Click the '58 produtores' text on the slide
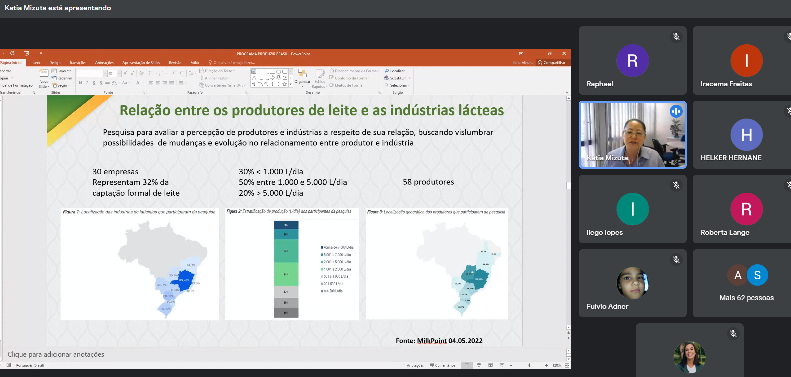This screenshot has height=377, width=791. (428, 182)
